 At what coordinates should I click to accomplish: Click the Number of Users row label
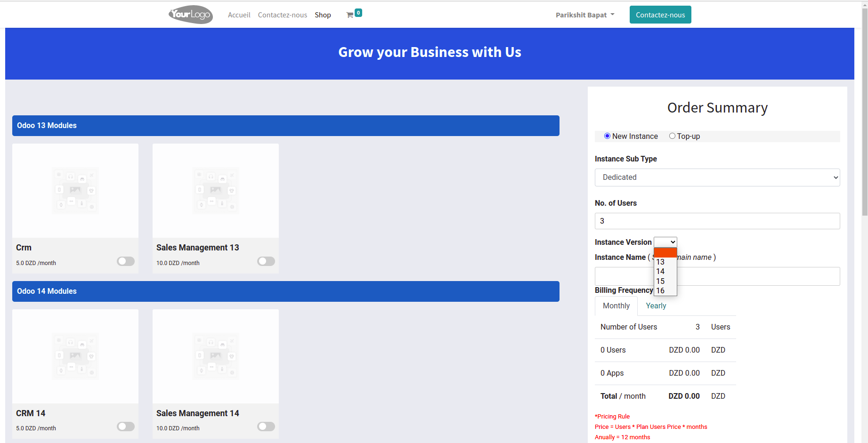pyautogui.click(x=629, y=327)
